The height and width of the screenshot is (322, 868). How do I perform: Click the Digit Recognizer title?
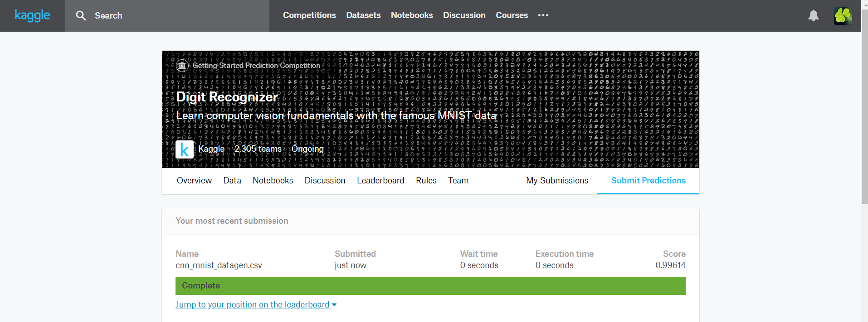pyautogui.click(x=227, y=97)
